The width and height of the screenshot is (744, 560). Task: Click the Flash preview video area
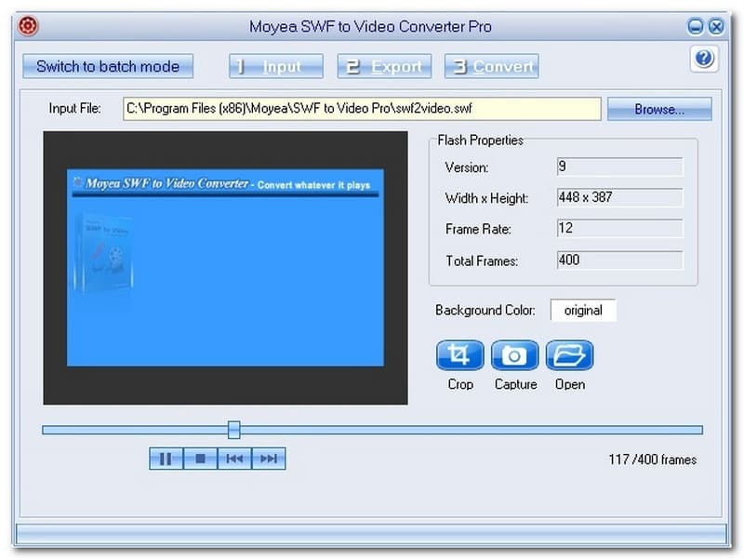pos(225,268)
